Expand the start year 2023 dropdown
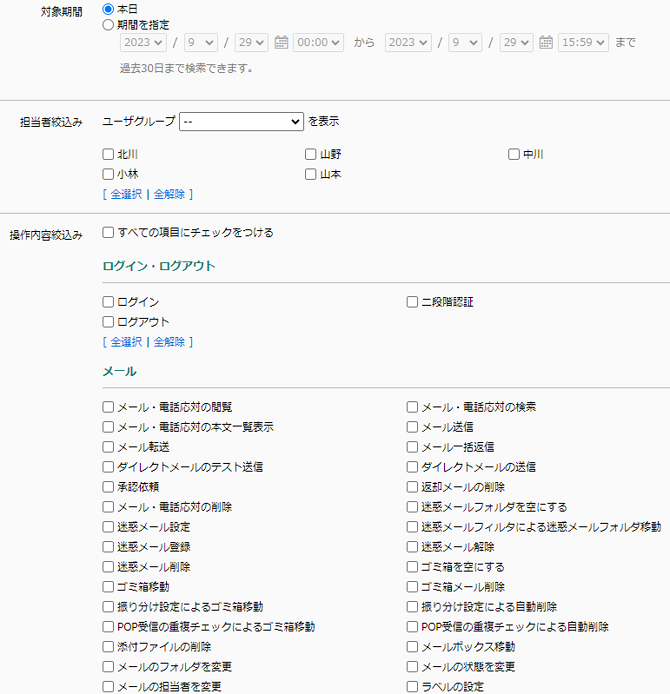Viewport: 670px width, 694px height. [x=143, y=43]
